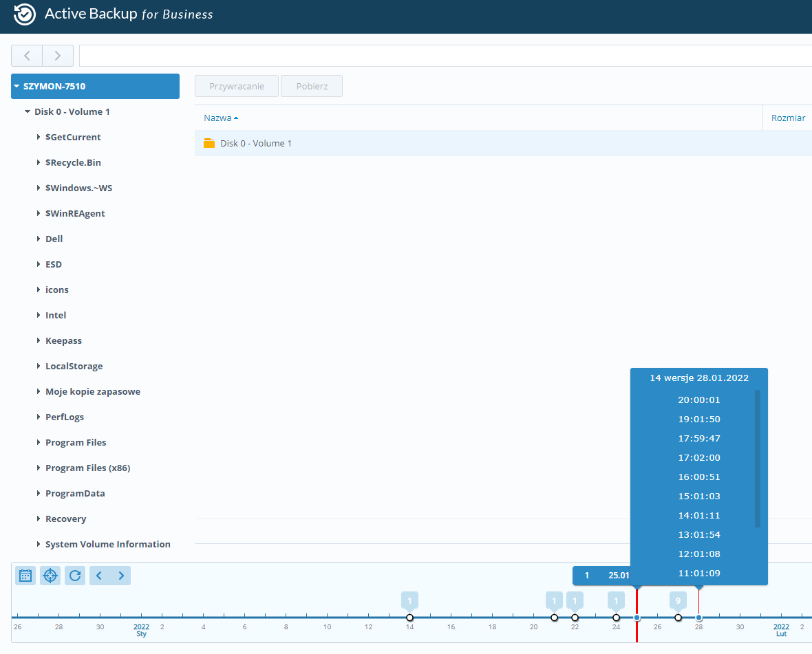Click the Przywracanie button
Viewport: 812px width, 654px height.
(237, 87)
